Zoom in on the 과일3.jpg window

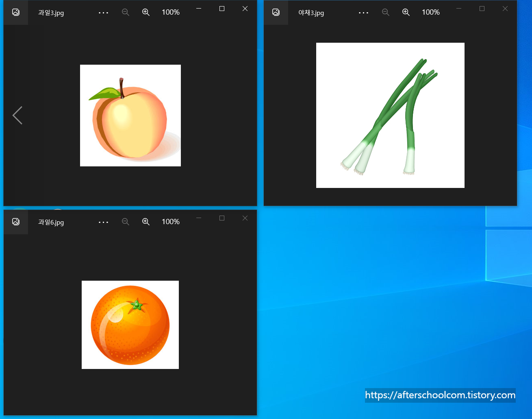[x=146, y=12]
